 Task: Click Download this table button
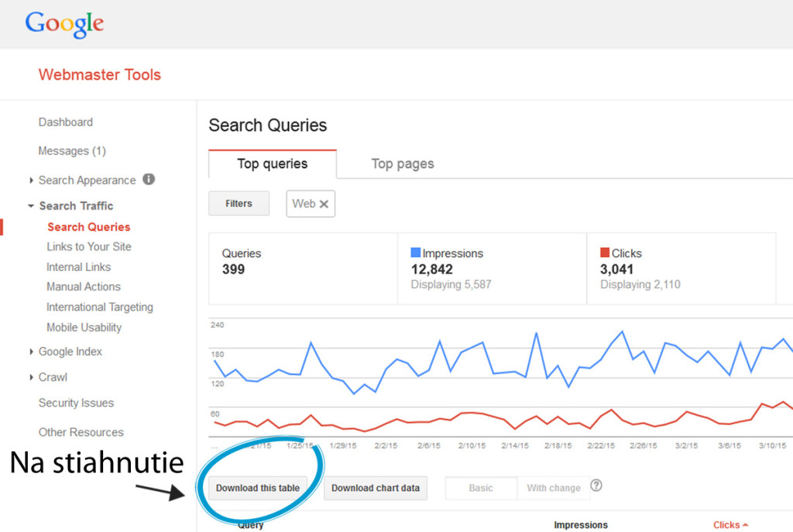(258, 488)
